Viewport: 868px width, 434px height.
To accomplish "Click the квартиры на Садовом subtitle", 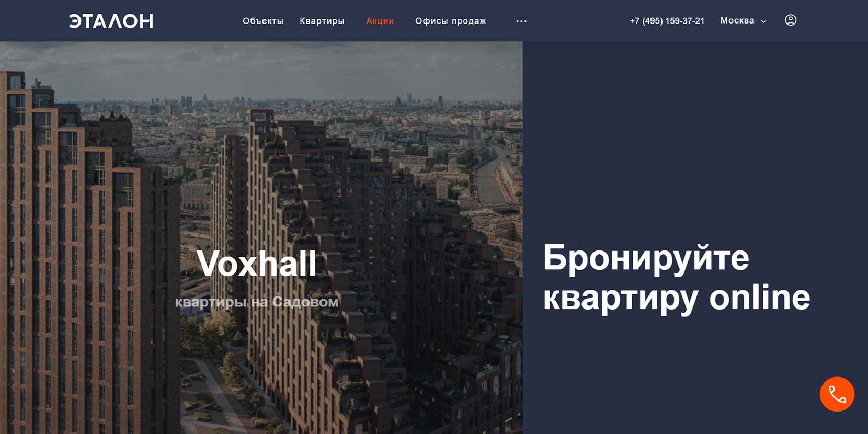I will [x=257, y=302].
